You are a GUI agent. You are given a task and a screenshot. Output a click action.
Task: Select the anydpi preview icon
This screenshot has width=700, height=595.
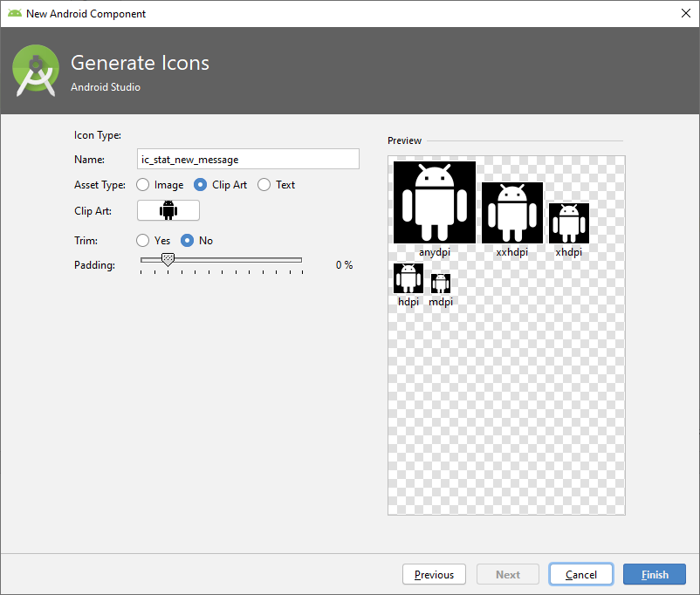coord(435,202)
